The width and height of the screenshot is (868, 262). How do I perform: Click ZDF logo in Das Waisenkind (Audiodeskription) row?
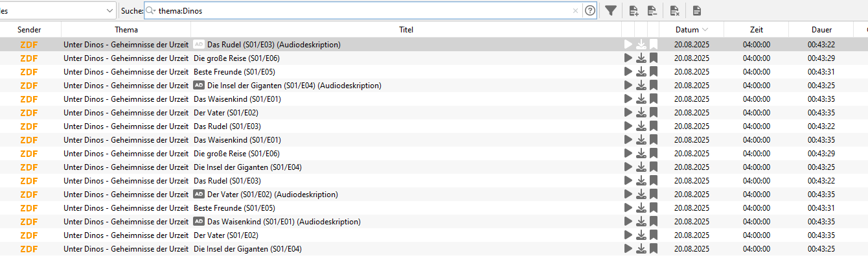(x=29, y=222)
